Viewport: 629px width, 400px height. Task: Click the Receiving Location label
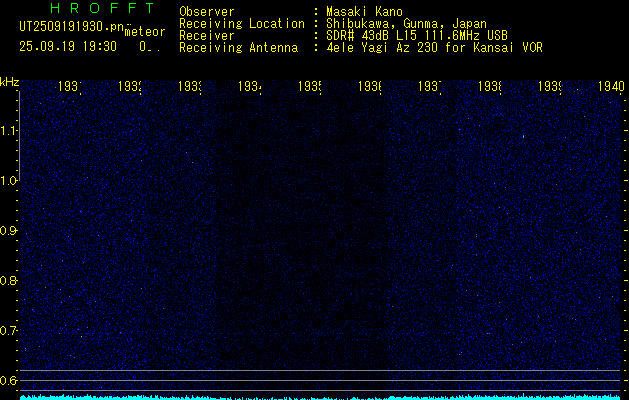(x=242, y=24)
